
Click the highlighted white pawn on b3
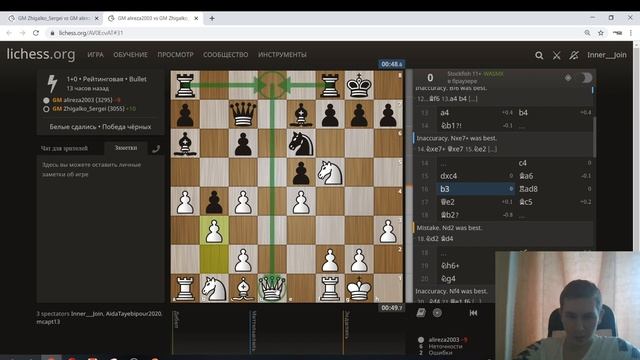coord(214,230)
